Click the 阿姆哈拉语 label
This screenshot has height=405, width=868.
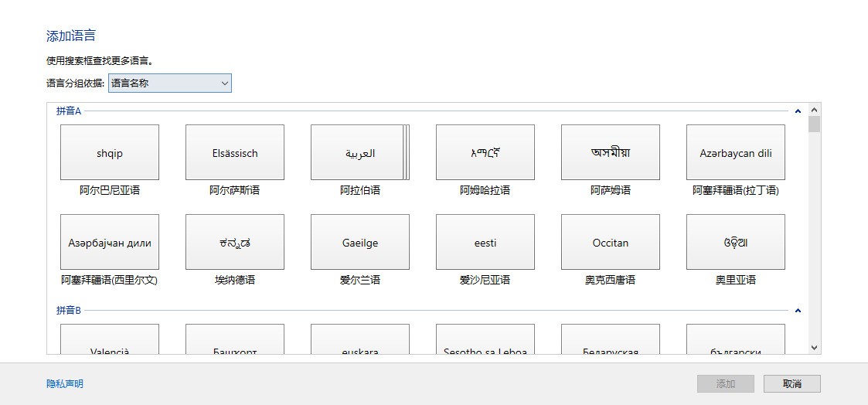tap(485, 190)
